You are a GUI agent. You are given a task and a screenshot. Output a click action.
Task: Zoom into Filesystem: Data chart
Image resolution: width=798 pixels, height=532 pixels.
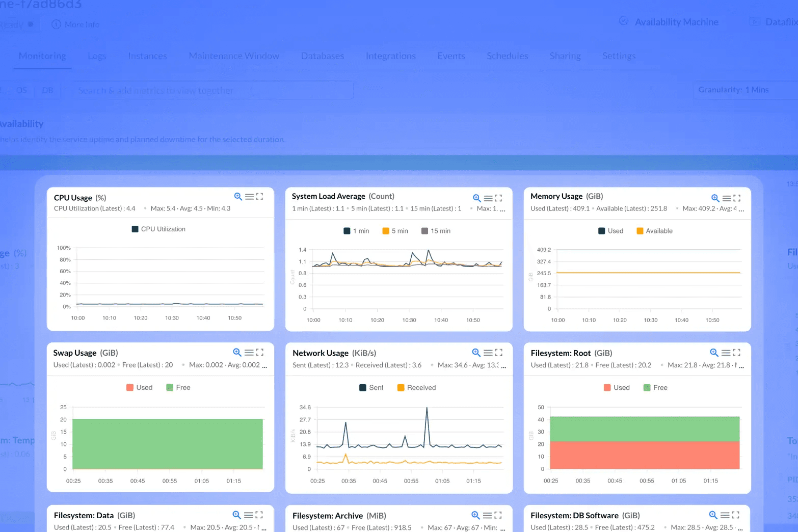[237, 515]
